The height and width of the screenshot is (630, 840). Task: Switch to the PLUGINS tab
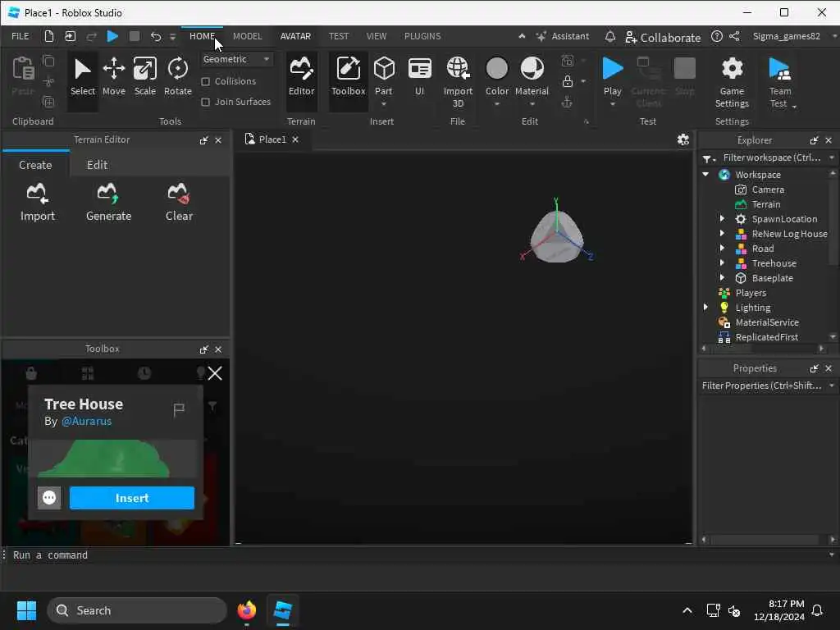click(x=422, y=36)
